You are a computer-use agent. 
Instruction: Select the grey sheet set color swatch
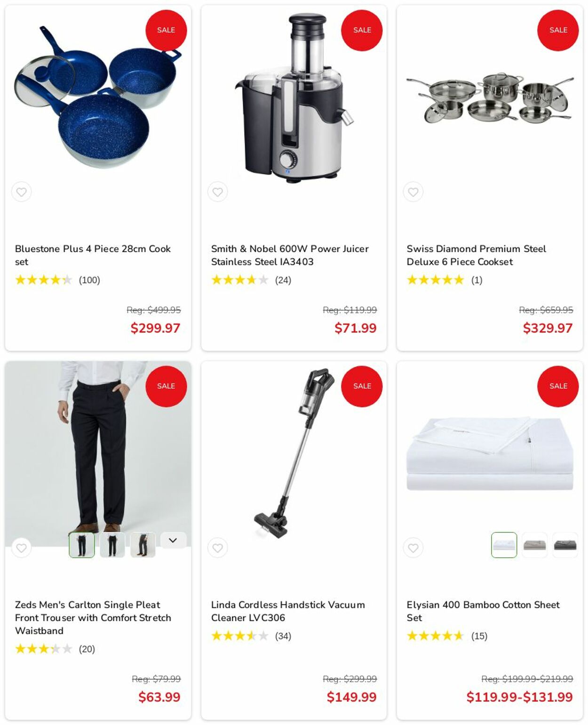[535, 545]
